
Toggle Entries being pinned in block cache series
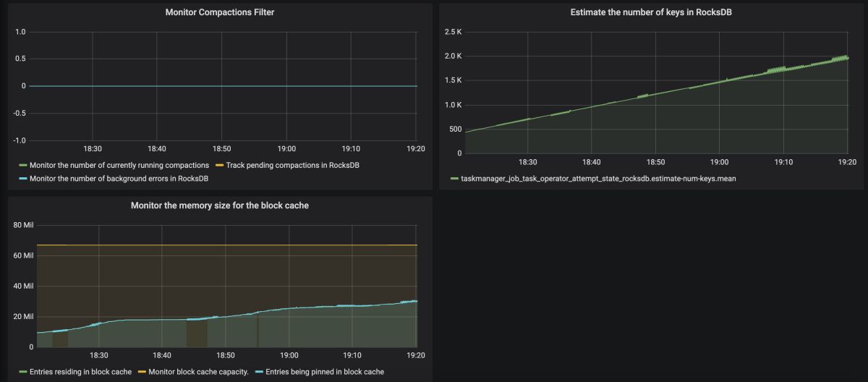[325, 372]
